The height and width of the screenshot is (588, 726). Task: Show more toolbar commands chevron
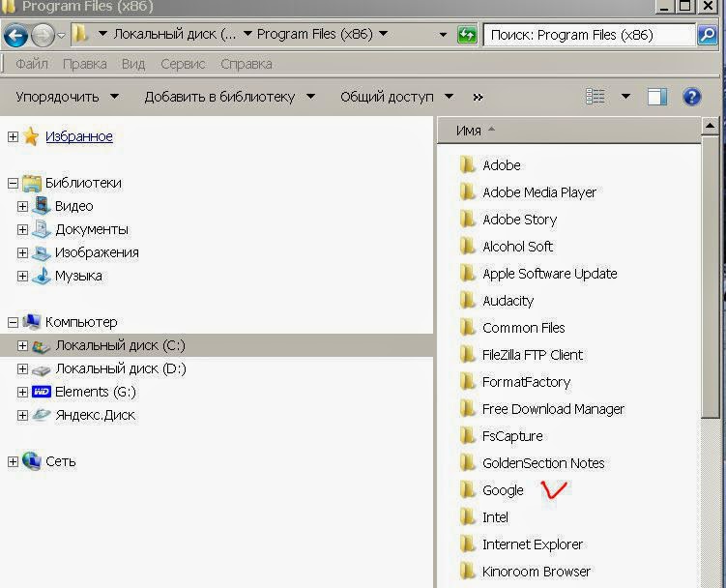(x=479, y=98)
